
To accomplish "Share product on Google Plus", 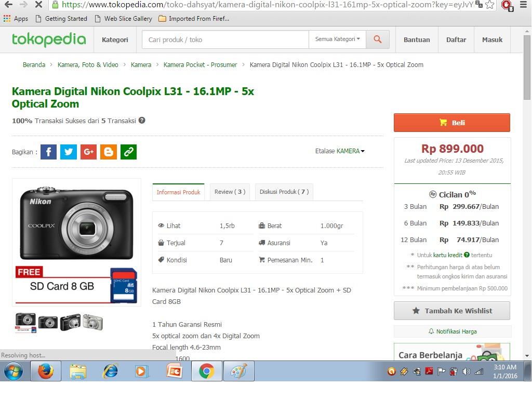I will coord(88,152).
